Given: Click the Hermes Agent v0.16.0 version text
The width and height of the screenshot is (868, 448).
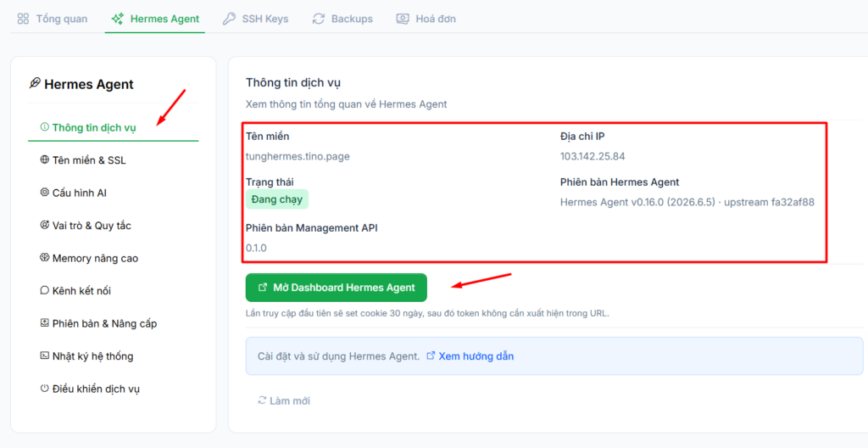Looking at the screenshot, I should 687,203.
